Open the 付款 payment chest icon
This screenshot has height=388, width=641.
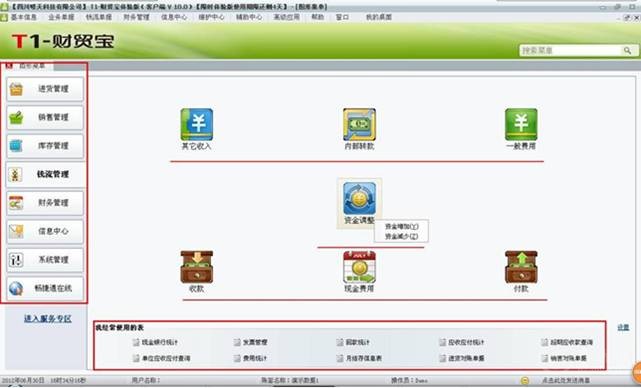521,267
